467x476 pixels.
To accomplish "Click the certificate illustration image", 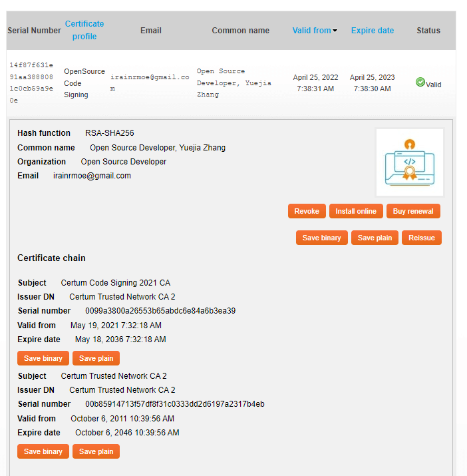I will point(409,162).
